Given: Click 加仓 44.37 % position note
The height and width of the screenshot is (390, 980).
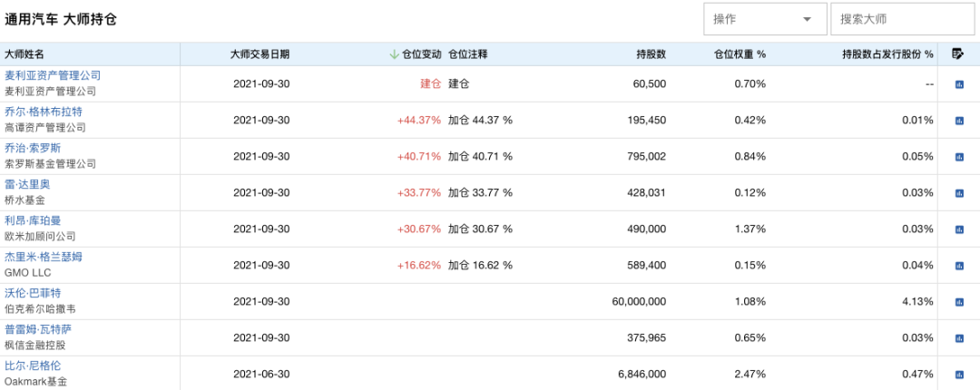Looking at the screenshot, I should 480,121.
